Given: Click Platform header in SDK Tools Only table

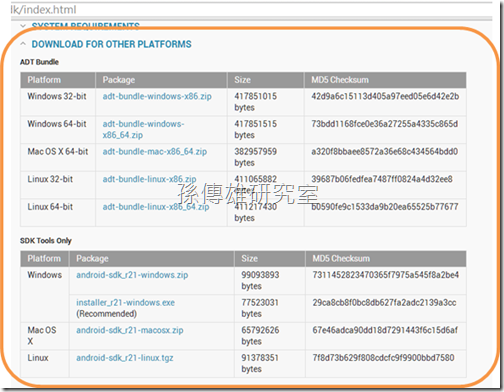Looking at the screenshot, I should pyautogui.click(x=44, y=259).
